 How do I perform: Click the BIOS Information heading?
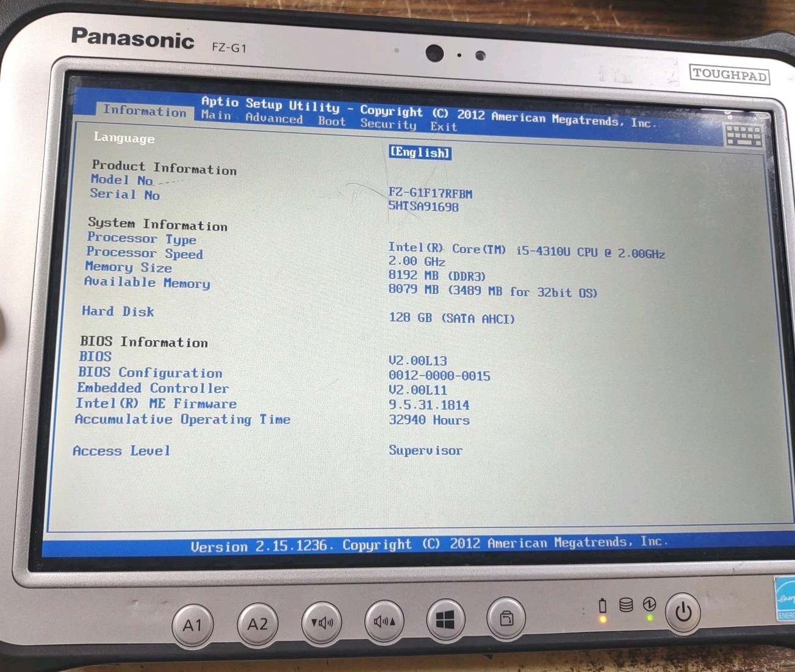(144, 341)
